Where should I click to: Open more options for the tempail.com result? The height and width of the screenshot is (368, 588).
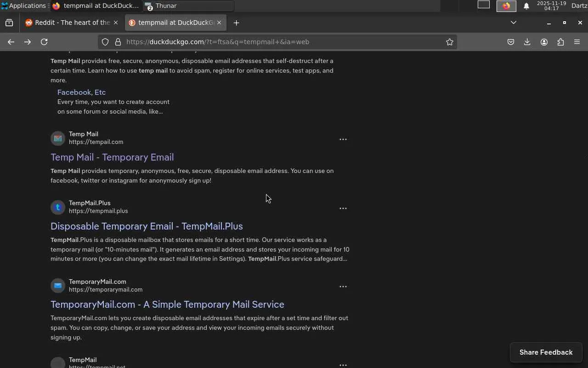click(343, 139)
